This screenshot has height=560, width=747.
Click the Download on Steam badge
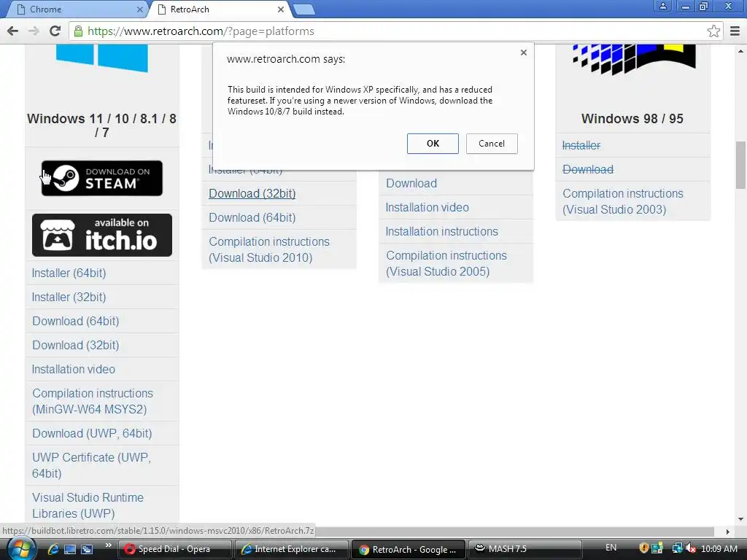pos(102,178)
